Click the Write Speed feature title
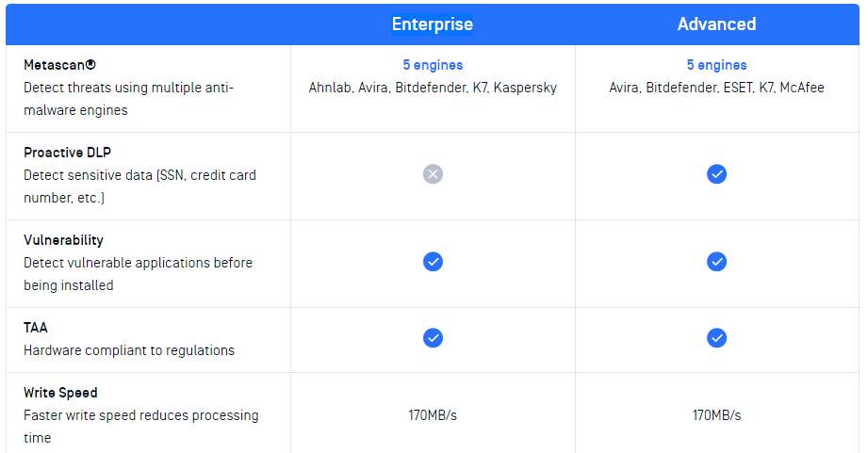This screenshot has height=453, width=868. (60, 393)
